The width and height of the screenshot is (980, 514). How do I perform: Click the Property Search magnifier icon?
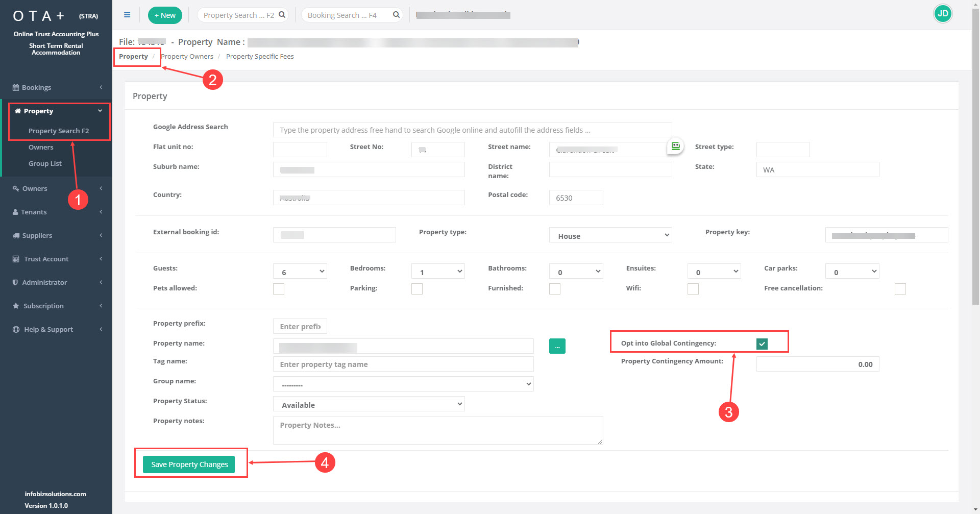pyautogui.click(x=282, y=15)
